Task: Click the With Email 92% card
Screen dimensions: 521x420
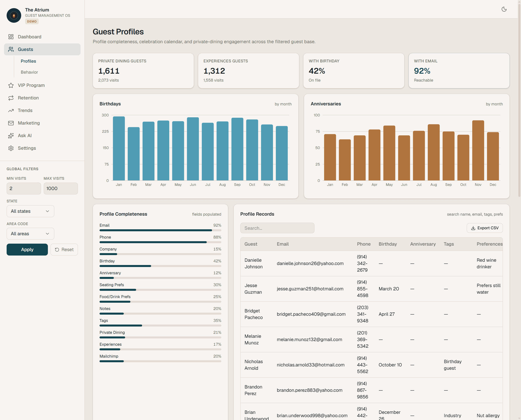Action: [x=459, y=71]
